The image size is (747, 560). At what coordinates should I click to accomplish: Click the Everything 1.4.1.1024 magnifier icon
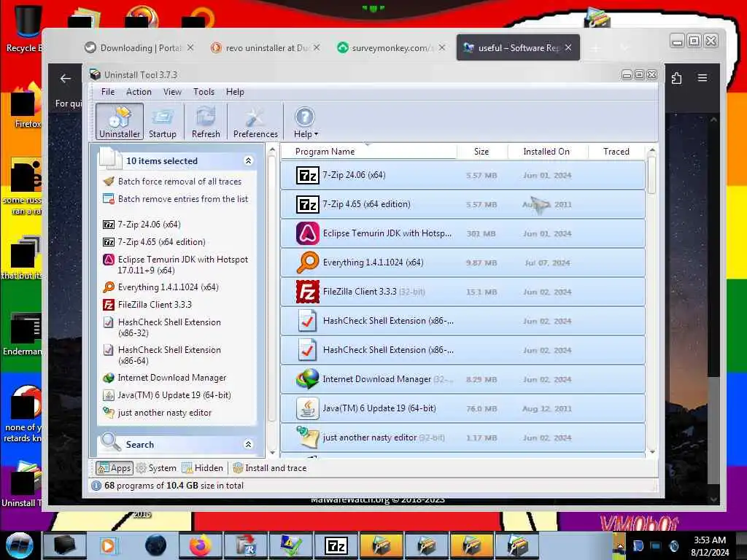(x=307, y=262)
